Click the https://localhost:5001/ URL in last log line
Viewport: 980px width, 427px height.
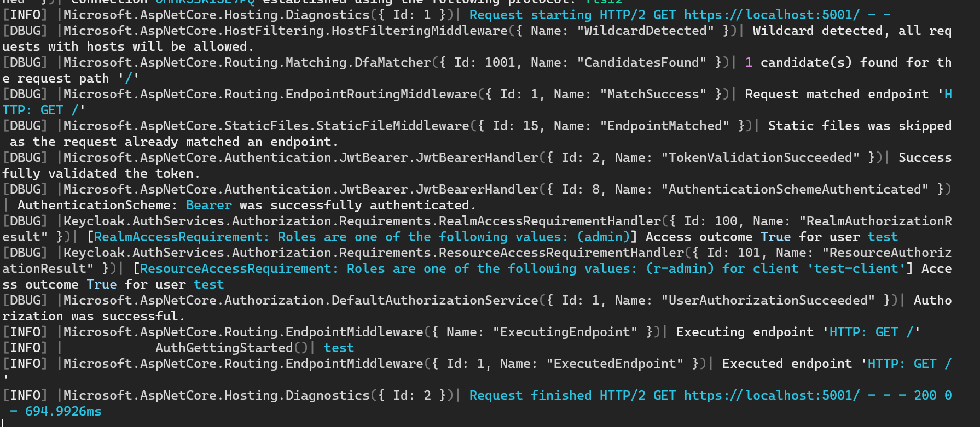tap(772, 395)
